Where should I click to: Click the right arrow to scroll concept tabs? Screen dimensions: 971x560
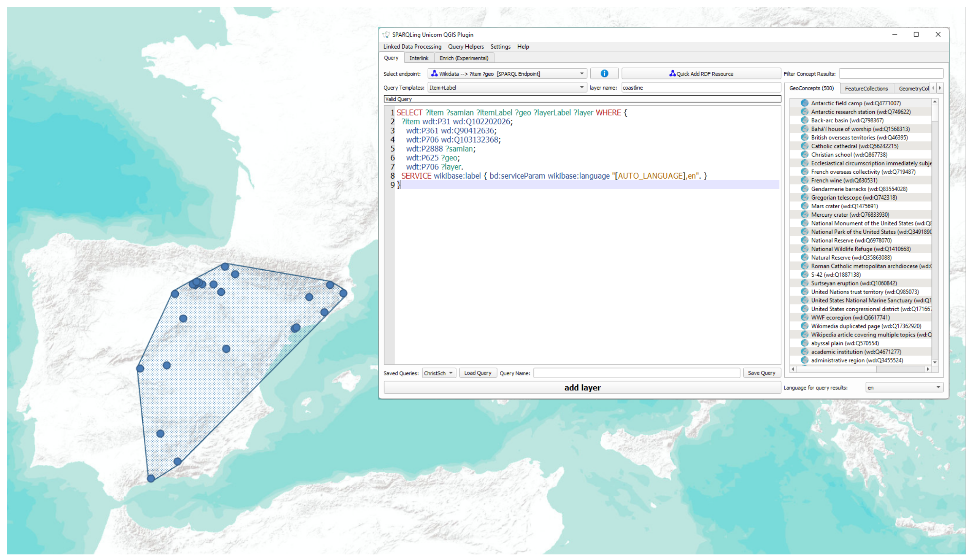(x=939, y=88)
